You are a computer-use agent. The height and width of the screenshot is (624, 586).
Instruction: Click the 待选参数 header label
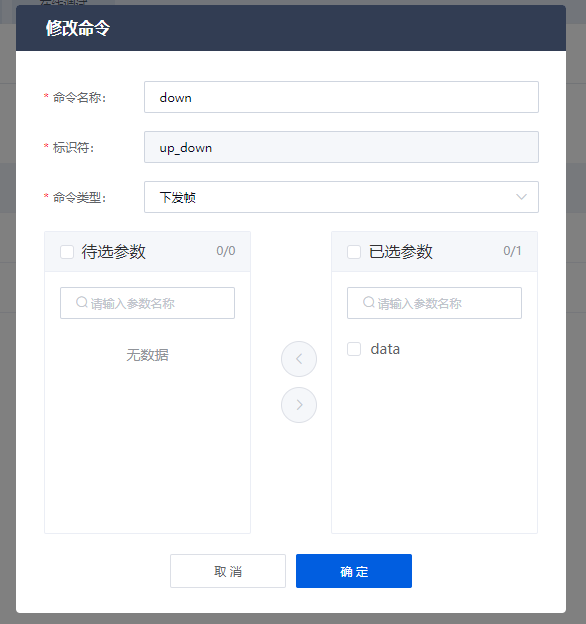click(113, 252)
